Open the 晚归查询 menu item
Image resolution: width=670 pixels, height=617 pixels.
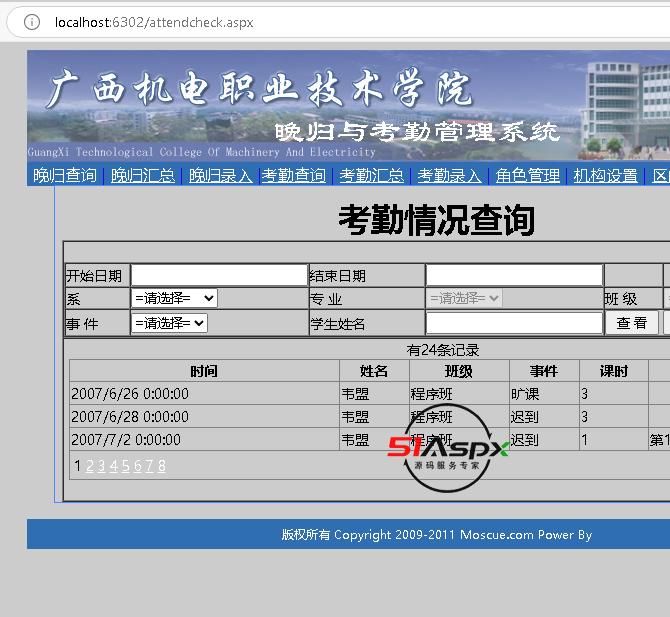point(65,176)
